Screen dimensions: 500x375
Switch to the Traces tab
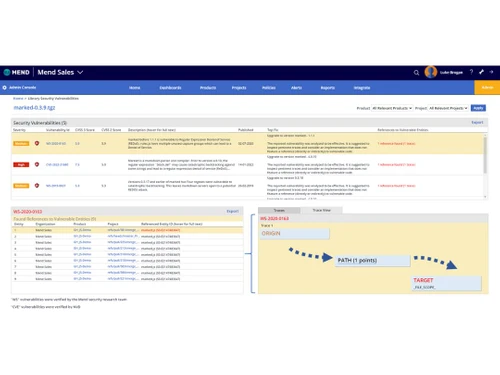[x=279, y=210]
